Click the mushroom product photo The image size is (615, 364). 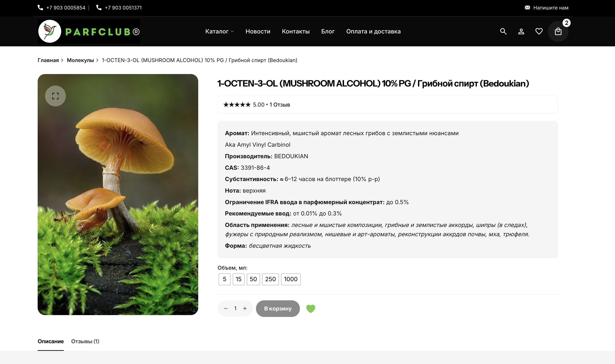coord(118,194)
